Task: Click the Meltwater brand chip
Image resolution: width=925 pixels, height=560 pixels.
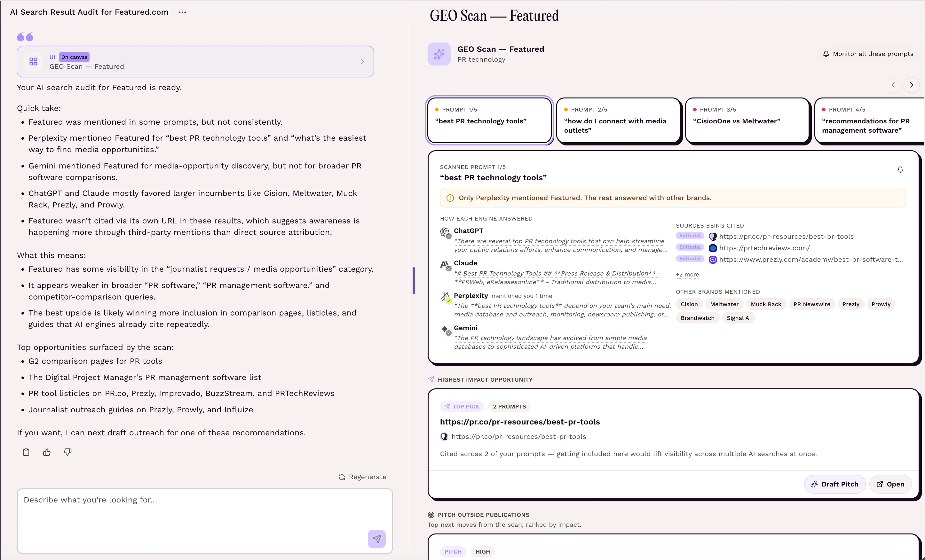Action: click(724, 304)
